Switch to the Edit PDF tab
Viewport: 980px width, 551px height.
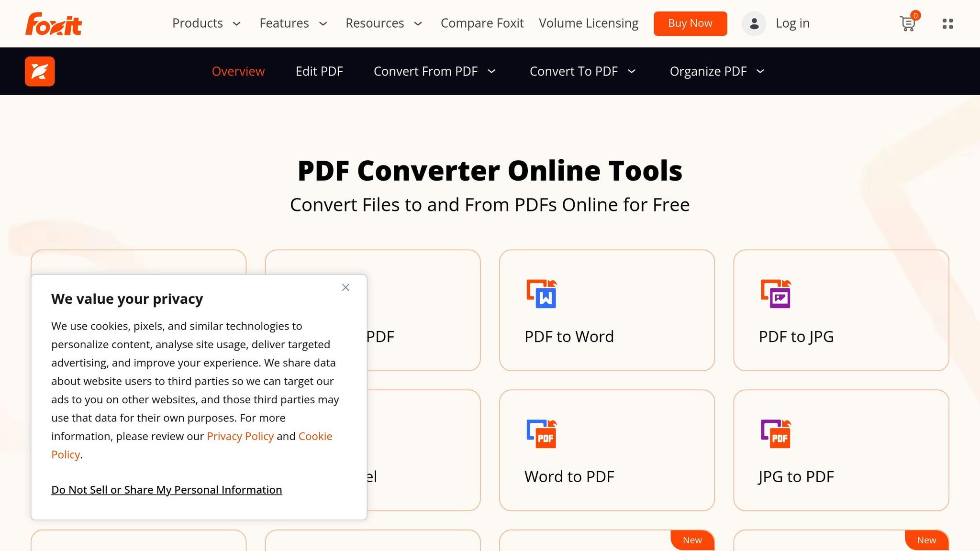(x=319, y=71)
